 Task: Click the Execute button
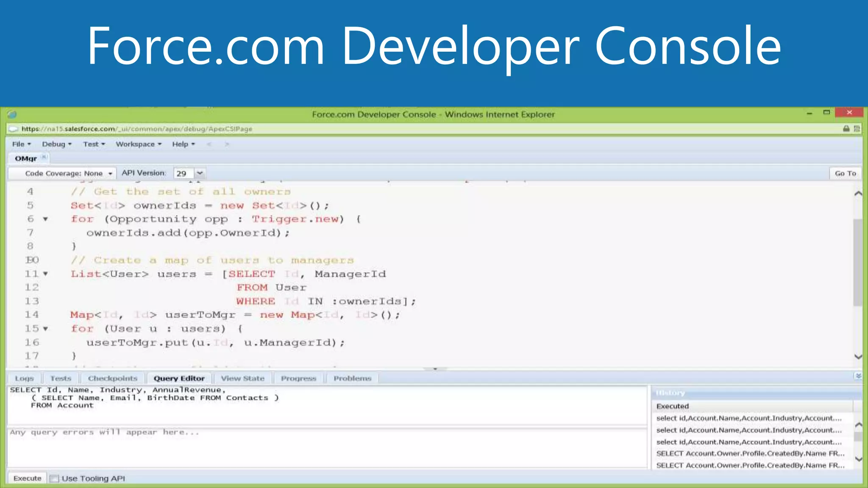(28, 478)
